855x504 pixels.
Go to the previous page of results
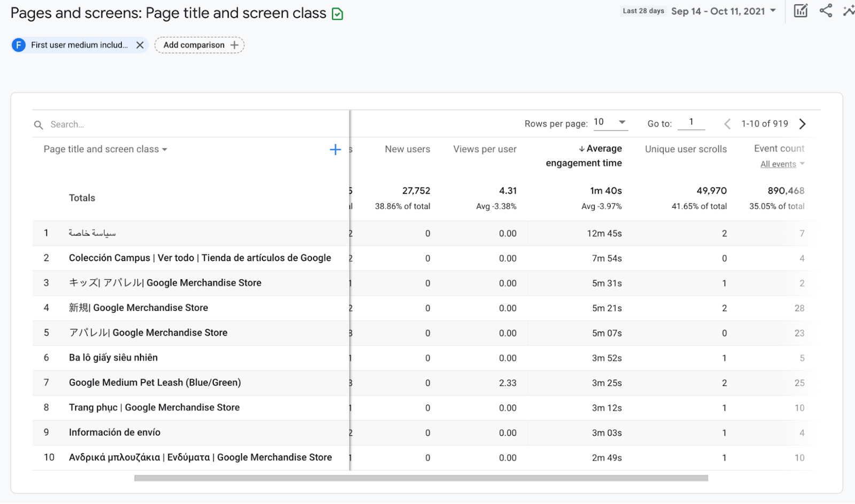727,123
